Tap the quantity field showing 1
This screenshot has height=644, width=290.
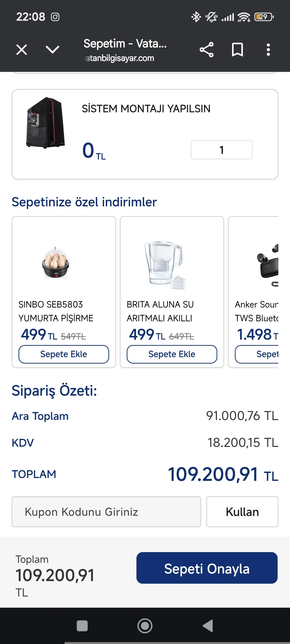coord(222,150)
